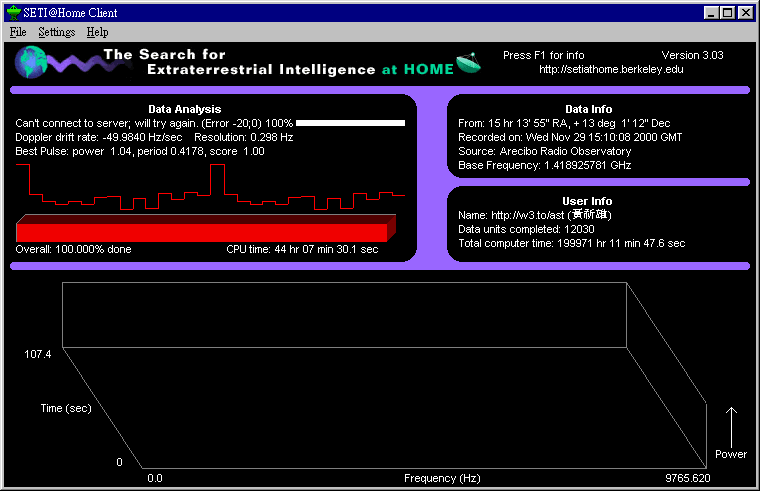Click the upward Power arrow
Screen dimensions: 760x491
731,428
